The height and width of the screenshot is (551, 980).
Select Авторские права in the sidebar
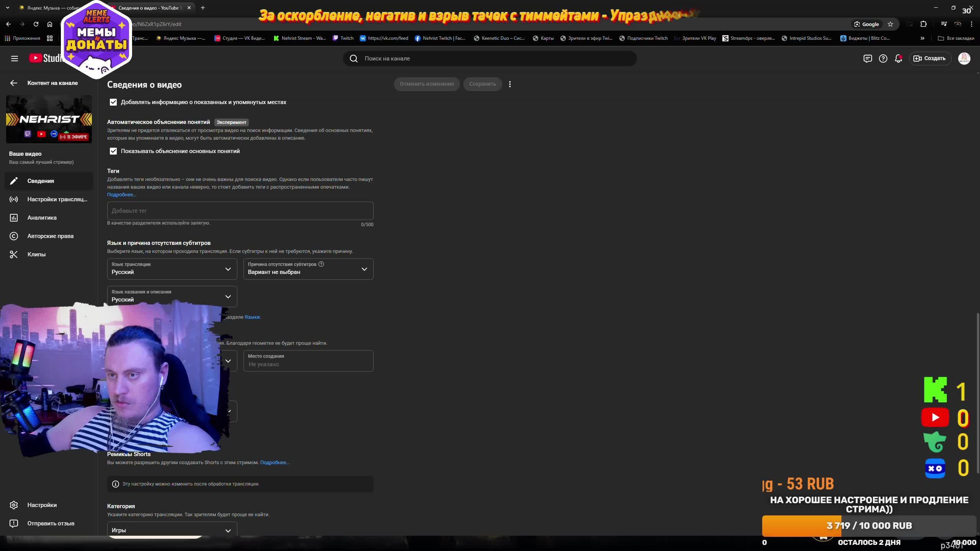click(50, 236)
